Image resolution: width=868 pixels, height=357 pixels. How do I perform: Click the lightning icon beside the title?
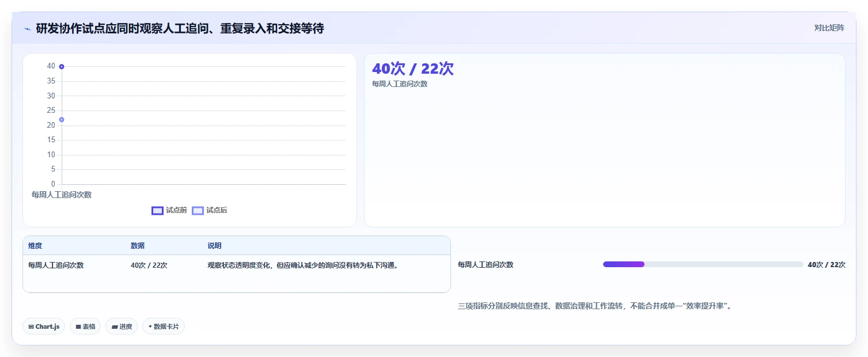[x=27, y=29]
